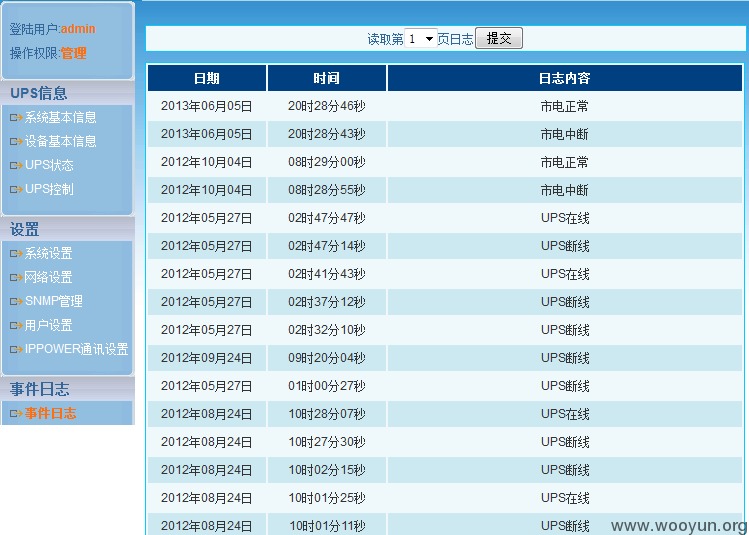Click the 时间 column header
Screen dimensions: 749x535
pyautogui.click(x=327, y=78)
